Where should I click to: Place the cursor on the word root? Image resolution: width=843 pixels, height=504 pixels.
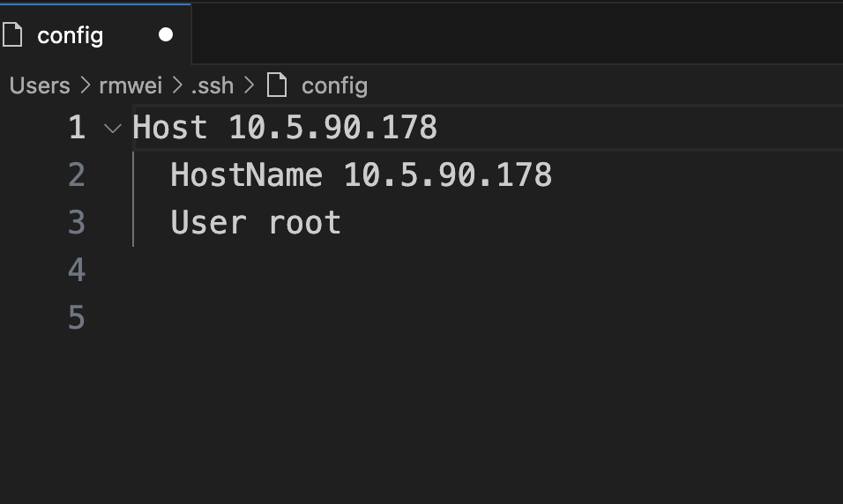click(304, 222)
